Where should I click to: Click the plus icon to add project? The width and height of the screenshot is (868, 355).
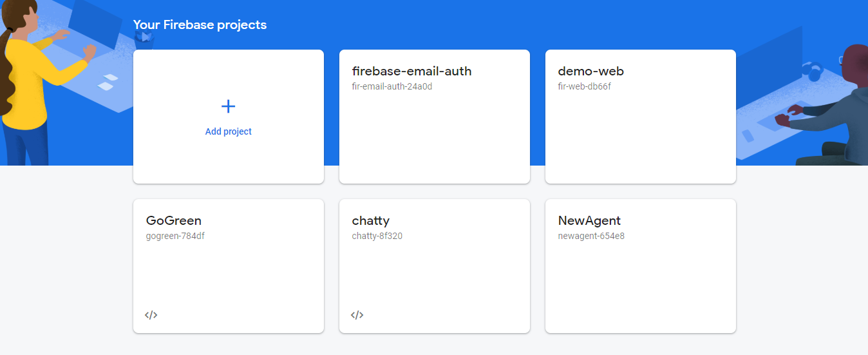(x=228, y=106)
